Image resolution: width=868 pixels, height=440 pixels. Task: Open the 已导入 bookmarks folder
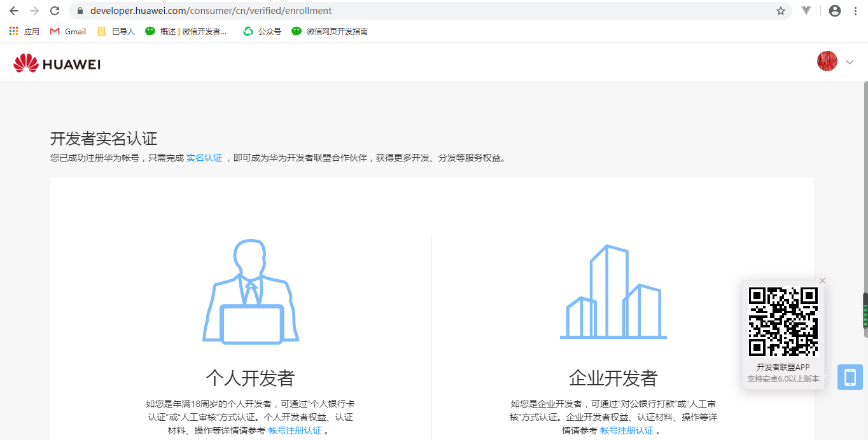[x=116, y=31]
